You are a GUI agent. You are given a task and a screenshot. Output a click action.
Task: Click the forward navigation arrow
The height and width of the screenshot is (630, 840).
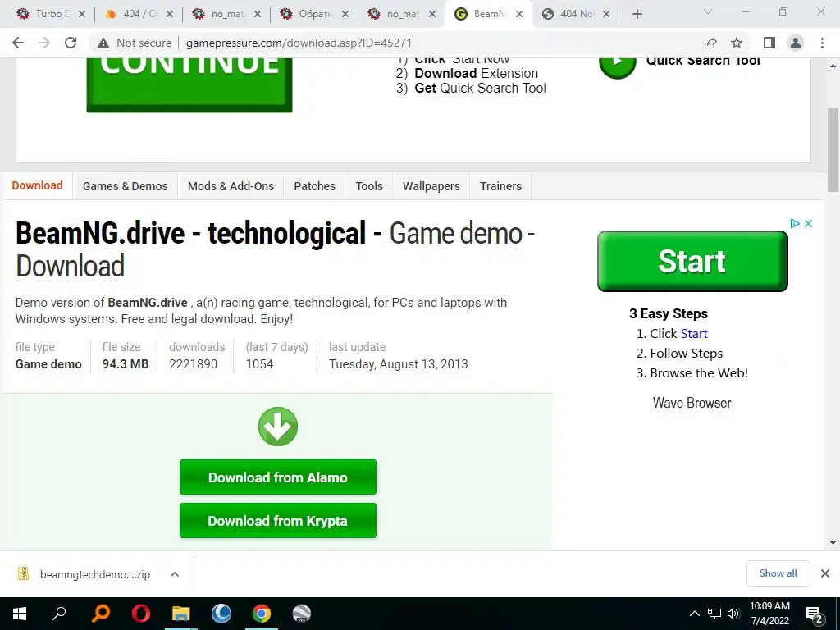44,43
